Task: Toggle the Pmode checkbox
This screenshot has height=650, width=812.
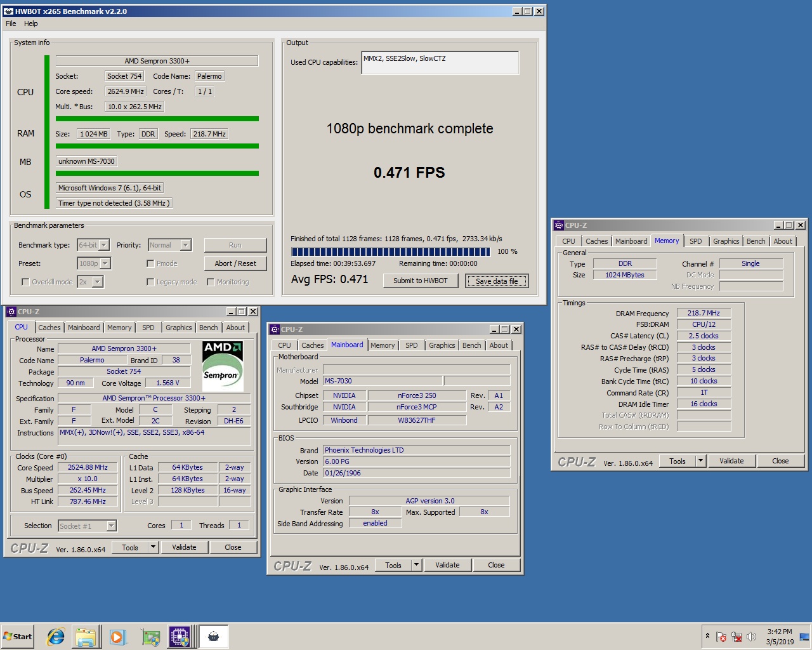Action: [x=150, y=263]
